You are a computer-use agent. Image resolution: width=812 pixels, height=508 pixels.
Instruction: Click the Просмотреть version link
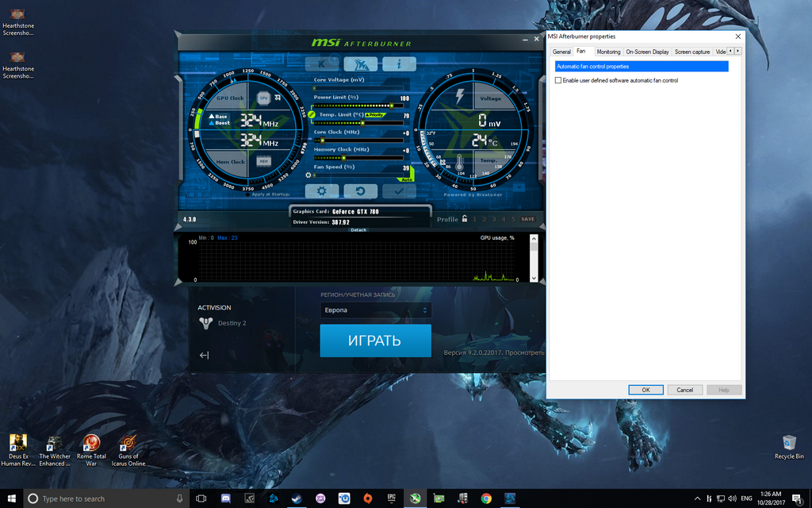pyautogui.click(x=525, y=352)
